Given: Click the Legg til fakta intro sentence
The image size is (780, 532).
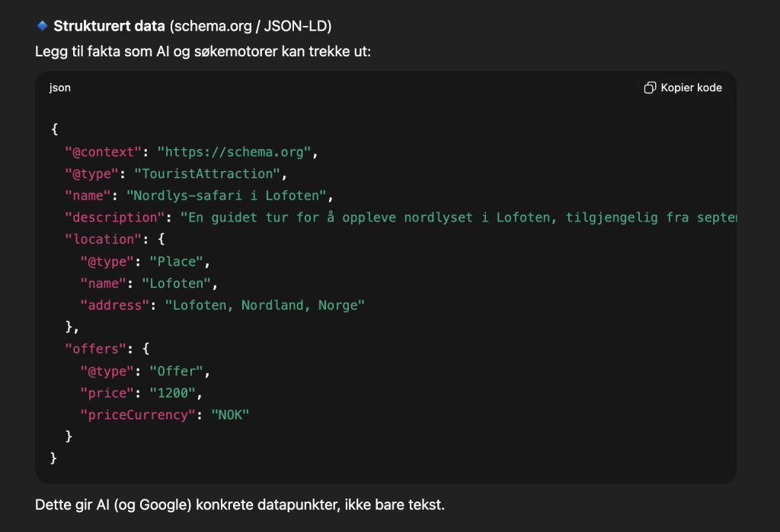Looking at the screenshot, I should pyautogui.click(x=203, y=53).
